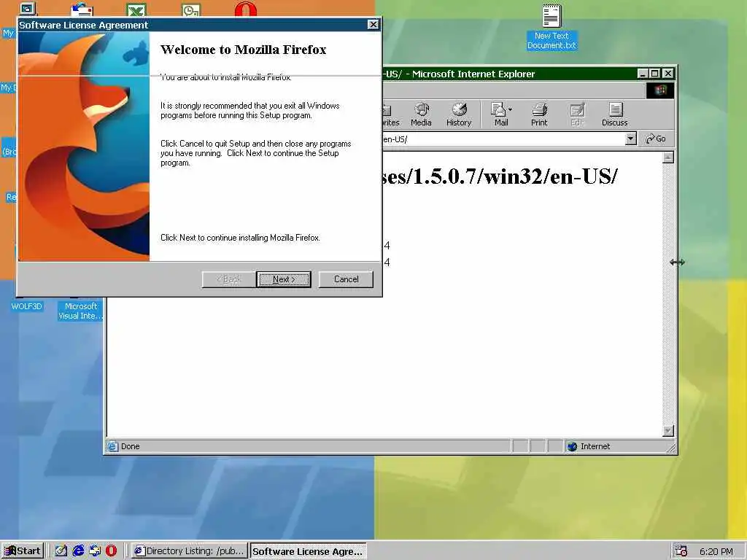The height and width of the screenshot is (560, 747).
Task: Click the Go button beside the address bar
Action: point(656,139)
